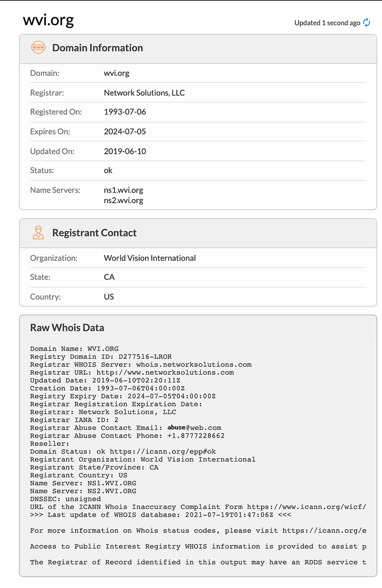Viewport: 382px width, 588px height.
Task: Click the raw Name Server: NS2.WVI.ORG line
Action: 83,491
